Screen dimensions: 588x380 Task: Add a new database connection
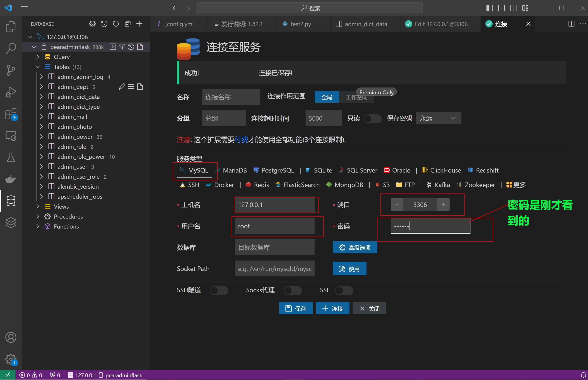click(x=140, y=24)
